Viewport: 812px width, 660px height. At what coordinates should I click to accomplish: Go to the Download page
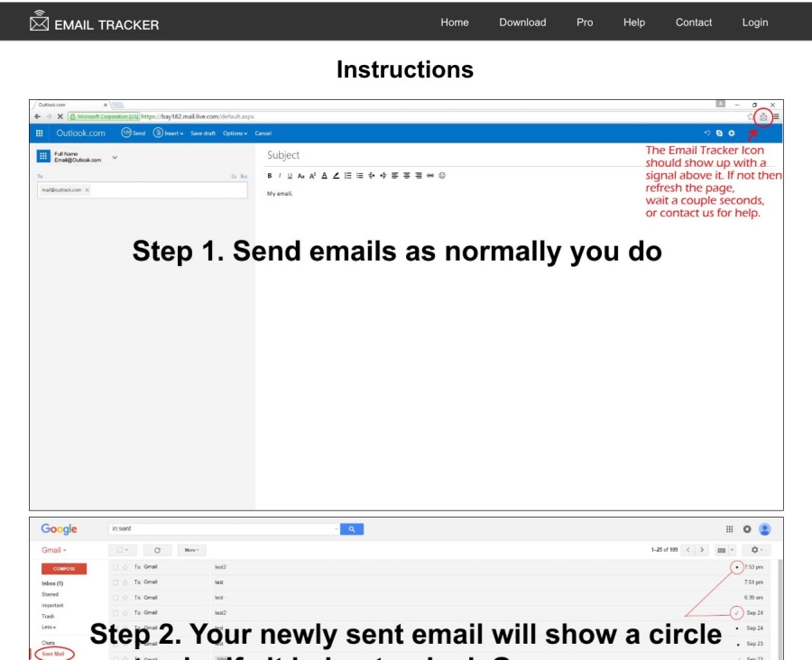click(x=522, y=23)
